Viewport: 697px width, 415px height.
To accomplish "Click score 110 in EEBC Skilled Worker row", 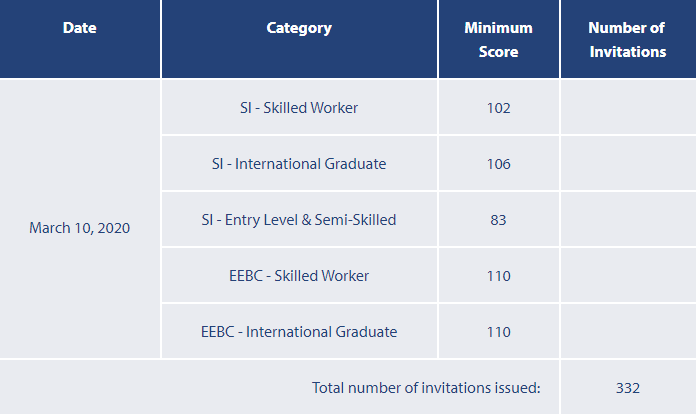I will tap(498, 276).
